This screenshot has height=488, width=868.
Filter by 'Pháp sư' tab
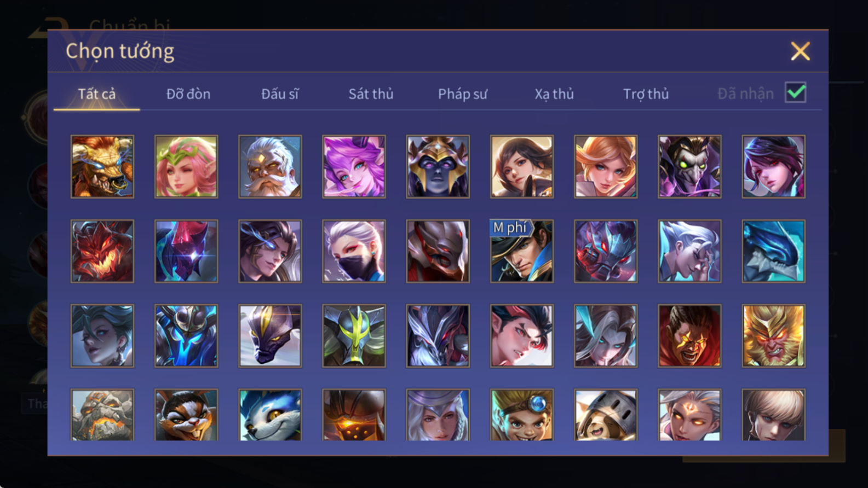[462, 94]
